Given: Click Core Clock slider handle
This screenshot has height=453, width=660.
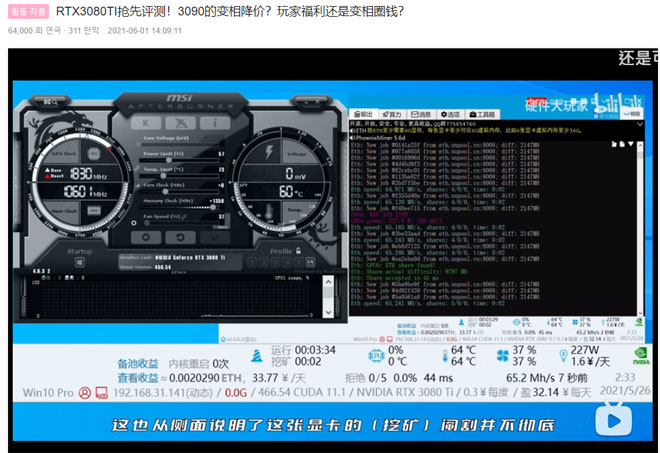Looking at the screenshot, I should [x=166, y=192].
